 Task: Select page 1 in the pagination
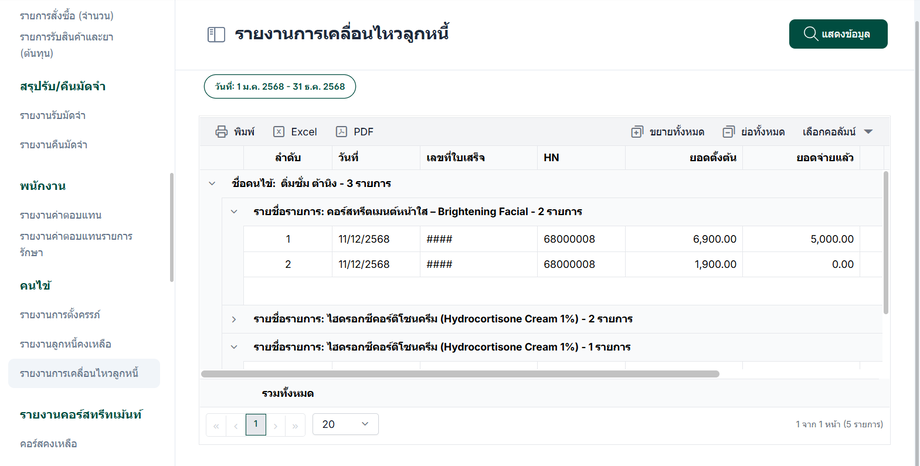point(256,425)
